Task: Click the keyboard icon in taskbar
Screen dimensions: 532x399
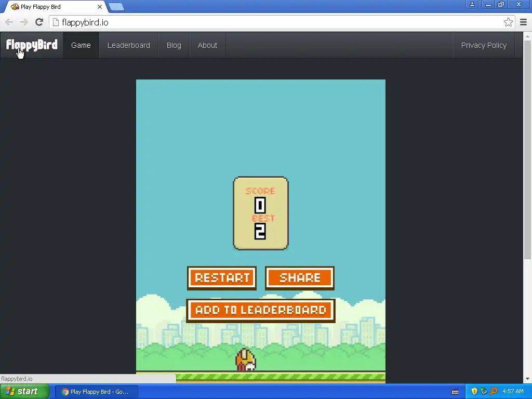Action: pos(455,392)
